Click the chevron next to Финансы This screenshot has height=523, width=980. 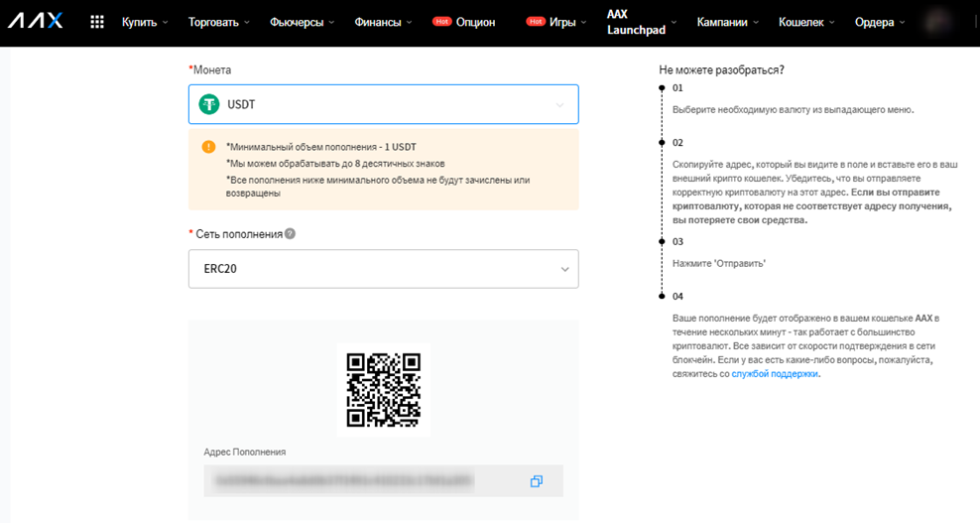point(409,23)
